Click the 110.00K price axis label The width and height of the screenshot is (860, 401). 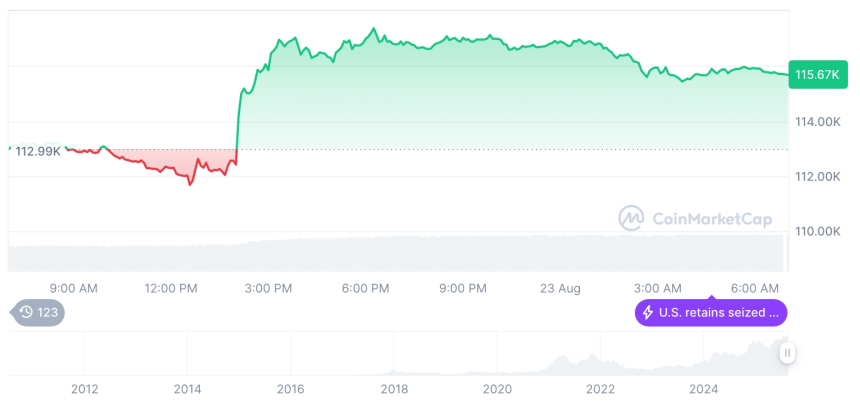(817, 231)
